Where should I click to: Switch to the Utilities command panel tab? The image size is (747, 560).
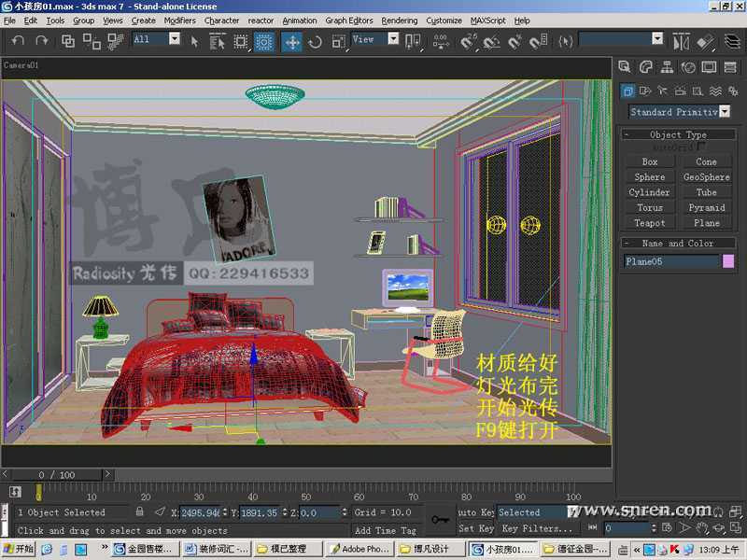click(730, 67)
